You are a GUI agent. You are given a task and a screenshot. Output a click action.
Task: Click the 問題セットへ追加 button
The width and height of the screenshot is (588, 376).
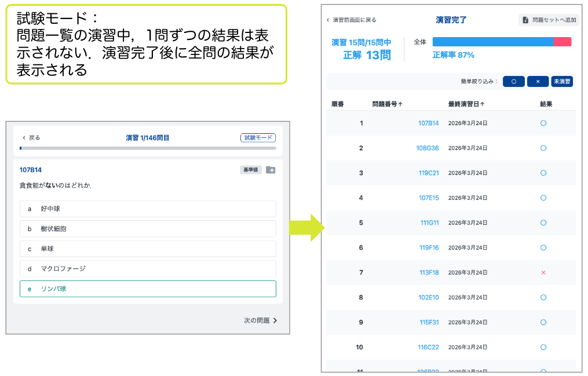point(549,20)
